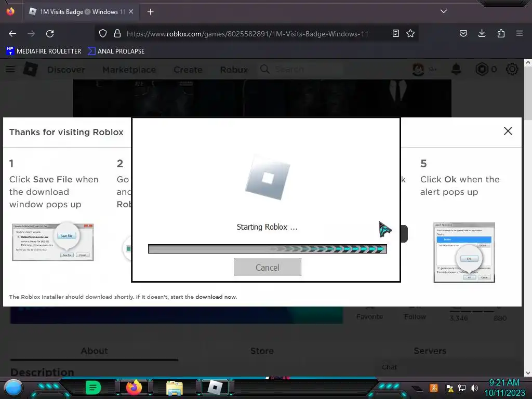This screenshot has width=532, height=399.
Task: Open the Robux balance icon
Action: pos(482,69)
